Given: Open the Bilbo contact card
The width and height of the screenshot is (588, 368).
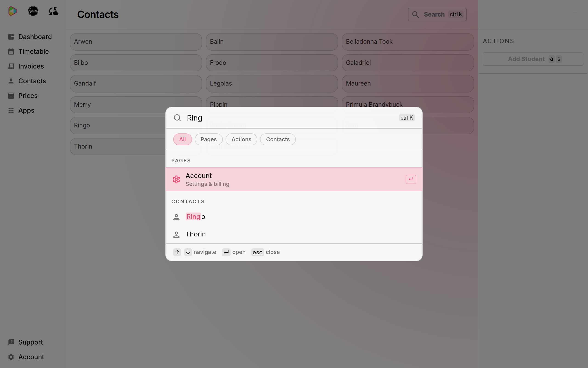Looking at the screenshot, I should 136,63.
